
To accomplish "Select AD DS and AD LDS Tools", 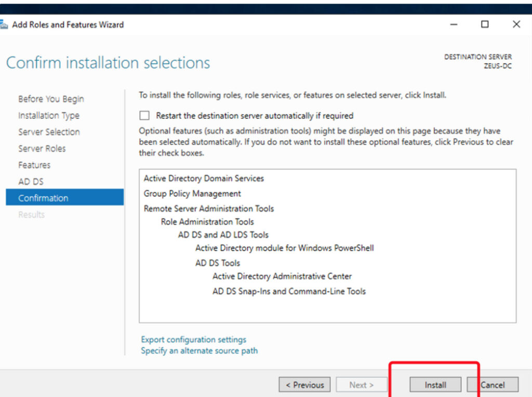I will [x=223, y=235].
